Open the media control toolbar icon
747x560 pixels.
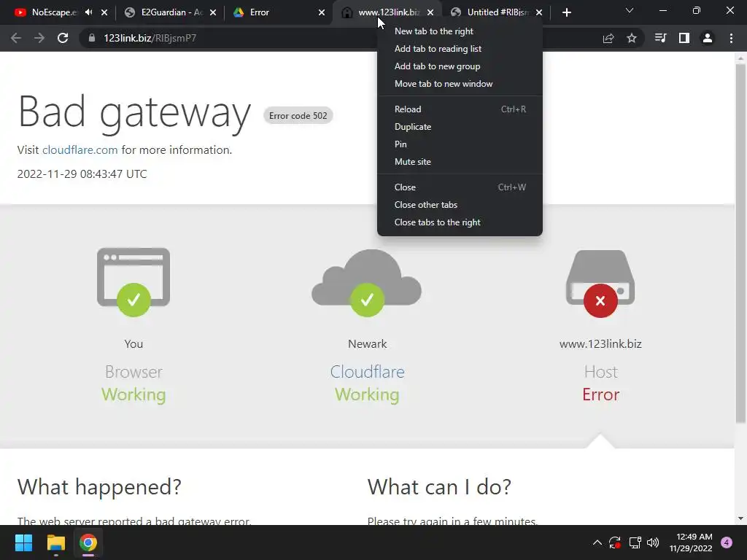coord(660,38)
